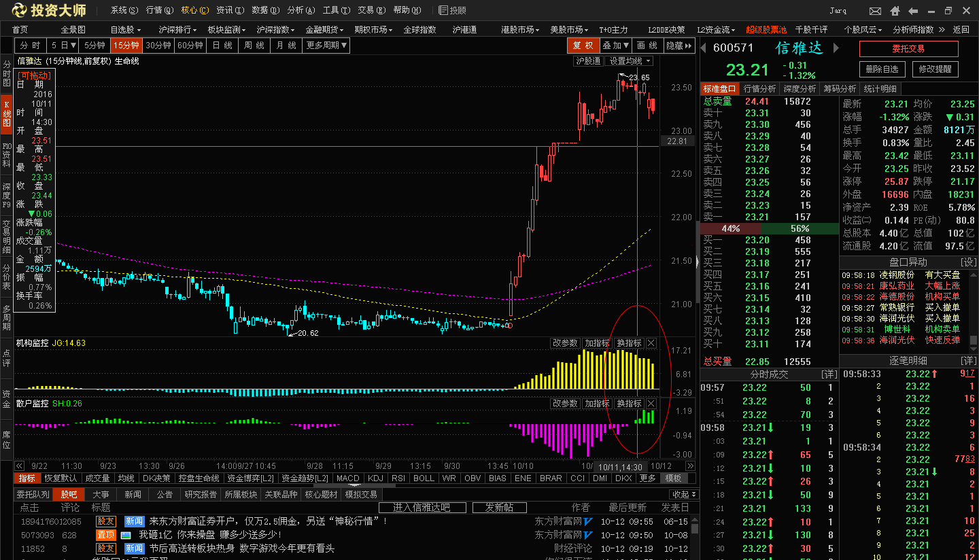Open 更多周期 dropdown
The height and width of the screenshot is (560, 979).
pyautogui.click(x=327, y=46)
